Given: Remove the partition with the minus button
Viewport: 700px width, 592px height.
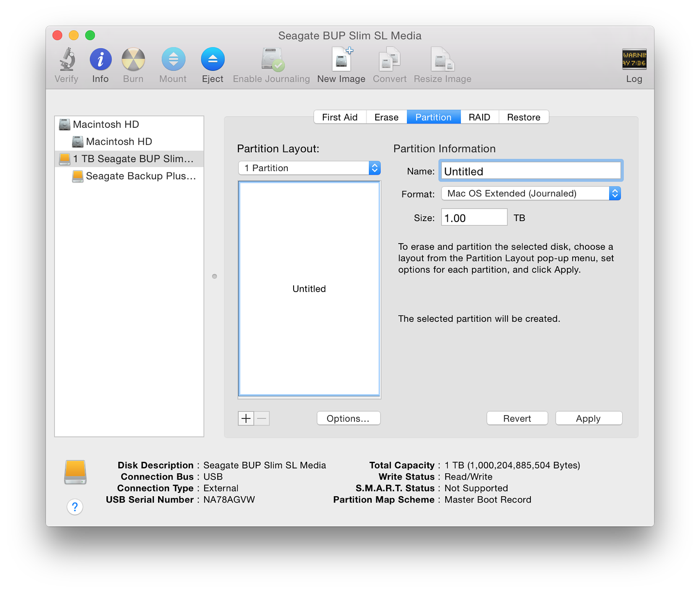Looking at the screenshot, I should [x=262, y=418].
